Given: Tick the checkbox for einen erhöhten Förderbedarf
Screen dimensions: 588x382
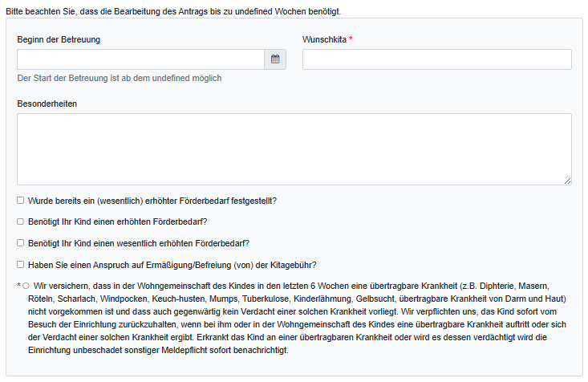Looking at the screenshot, I should pos(20,221).
